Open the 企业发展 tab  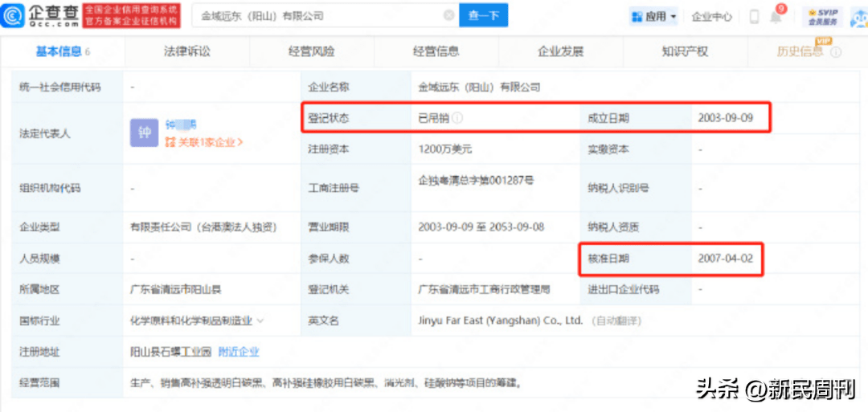coord(561,52)
